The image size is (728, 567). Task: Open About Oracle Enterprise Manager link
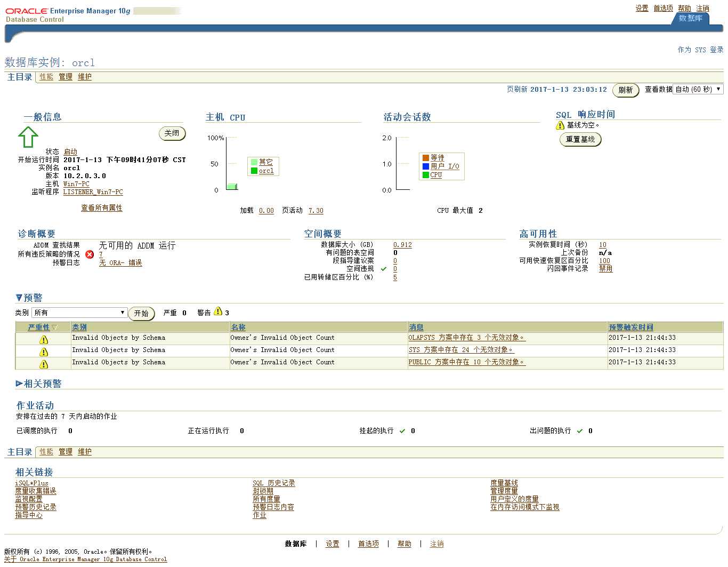85,560
